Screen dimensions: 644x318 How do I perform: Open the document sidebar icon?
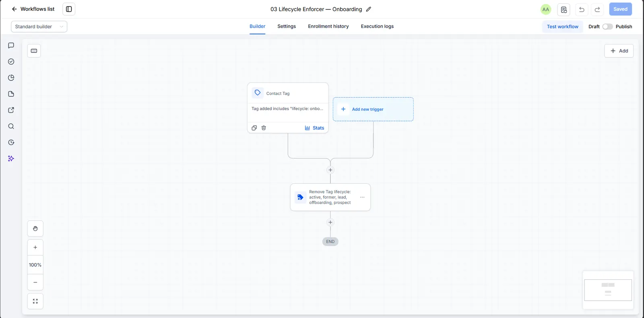pos(11,94)
